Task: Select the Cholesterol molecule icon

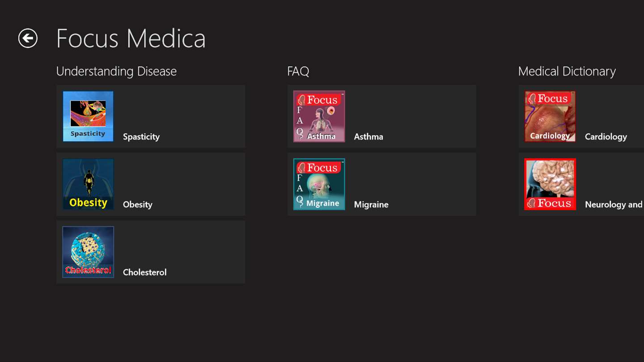Action: coord(88,252)
